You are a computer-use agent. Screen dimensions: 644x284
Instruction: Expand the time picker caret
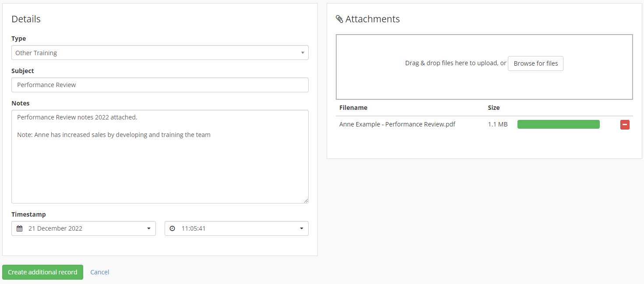coord(302,228)
